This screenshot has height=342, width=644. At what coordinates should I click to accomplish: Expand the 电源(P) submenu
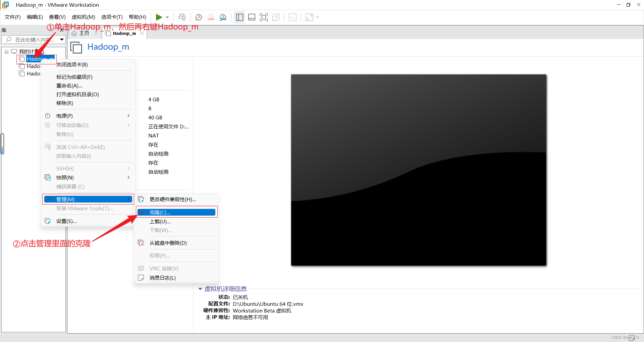[x=88, y=116]
